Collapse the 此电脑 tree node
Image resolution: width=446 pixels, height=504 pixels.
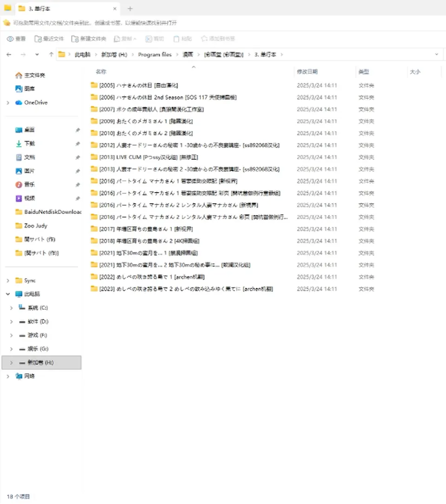point(8,294)
